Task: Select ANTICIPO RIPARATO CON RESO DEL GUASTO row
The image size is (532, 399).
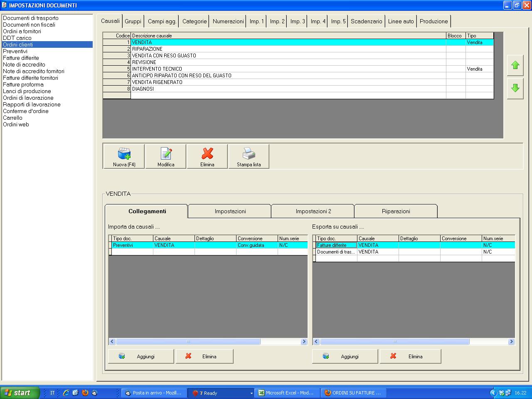Action: 298,76
